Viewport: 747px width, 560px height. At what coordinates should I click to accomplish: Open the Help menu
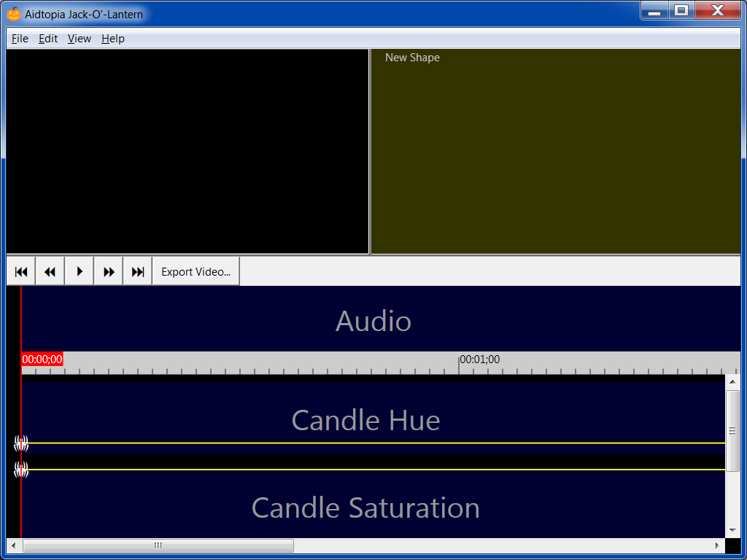click(113, 39)
